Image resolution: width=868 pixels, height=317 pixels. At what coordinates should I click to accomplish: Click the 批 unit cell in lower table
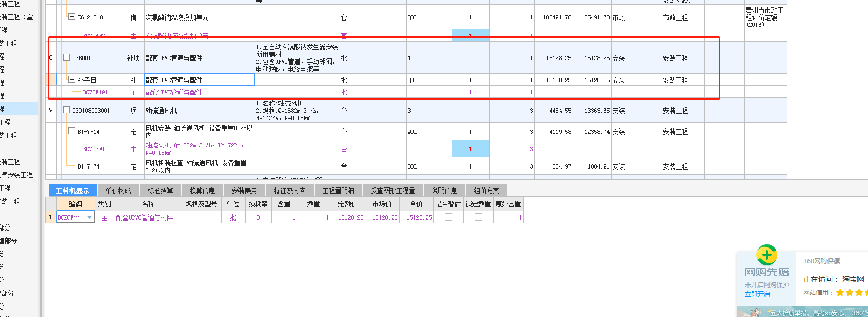tap(233, 217)
